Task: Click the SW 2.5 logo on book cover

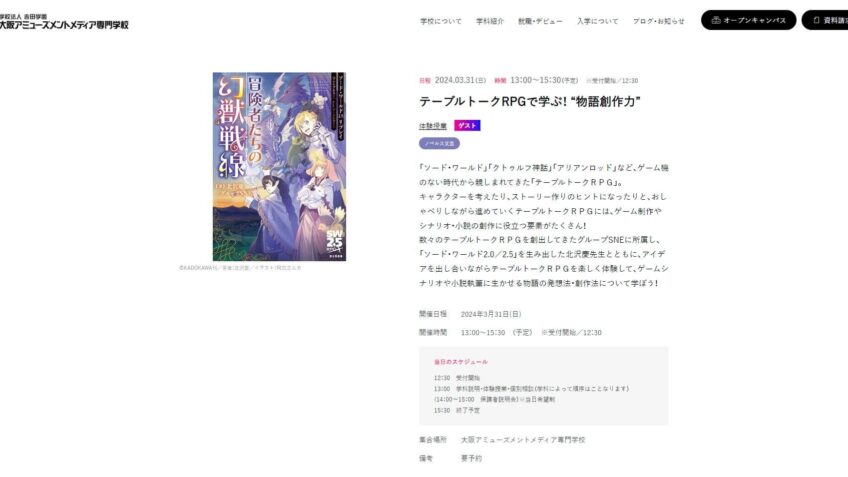Action: (x=334, y=238)
